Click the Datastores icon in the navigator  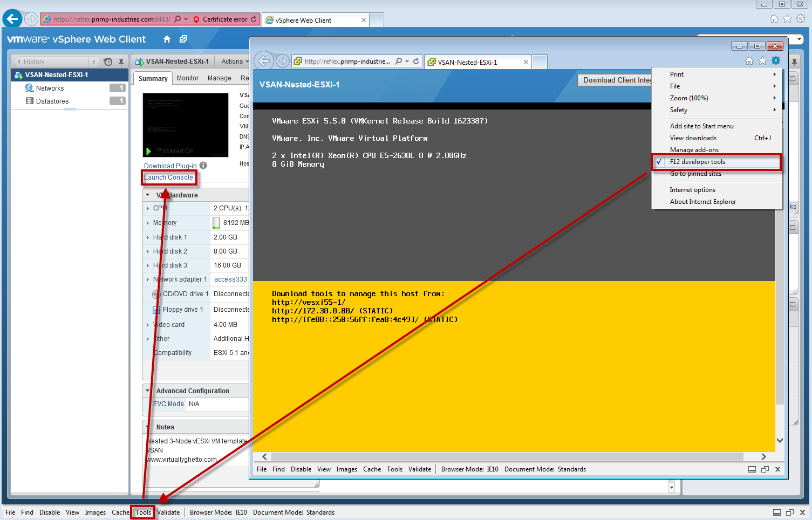pos(30,101)
